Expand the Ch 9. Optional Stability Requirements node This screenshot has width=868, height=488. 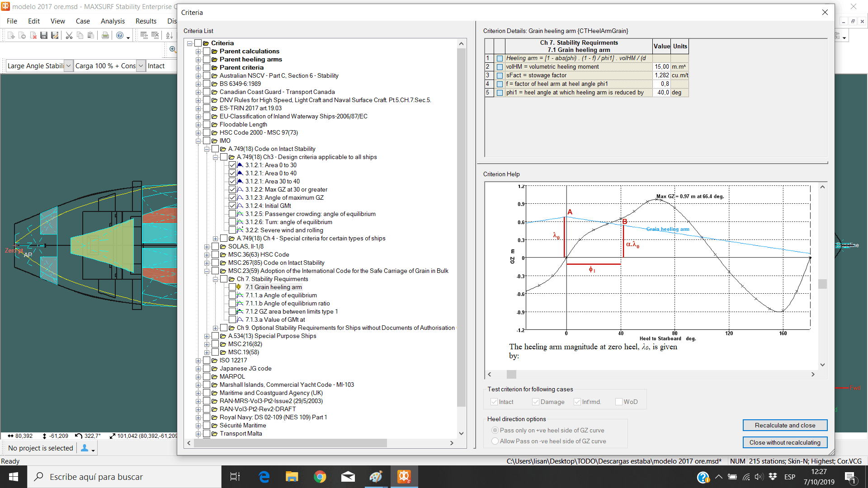click(215, 328)
